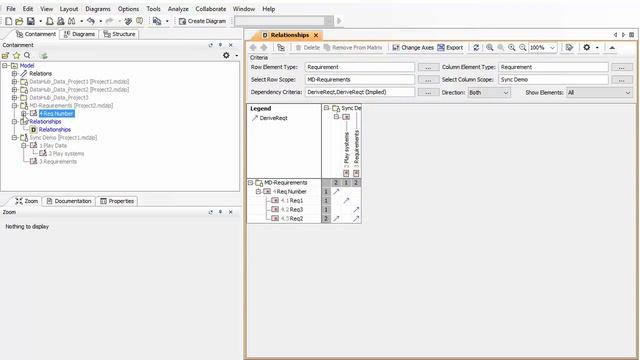
Task: Click the Dependency Criteria field showing DeriveReqt
Action: coord(360,92)
